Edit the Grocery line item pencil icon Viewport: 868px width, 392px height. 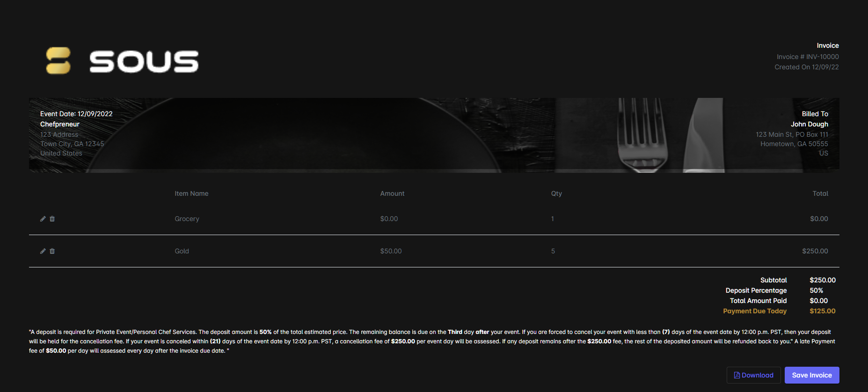pyautogui.click(x=43, y=219)
